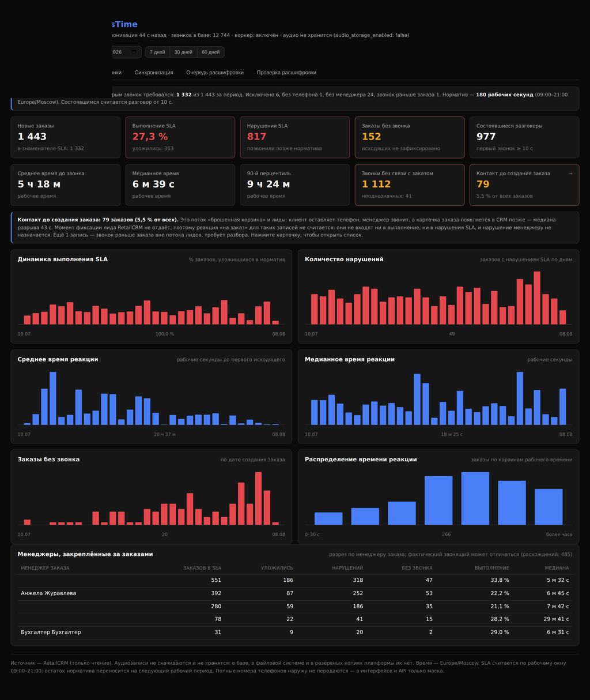Open the Звонки без связи с заказом card
Viewport: 590px width, 700px height.
point(410,185)
